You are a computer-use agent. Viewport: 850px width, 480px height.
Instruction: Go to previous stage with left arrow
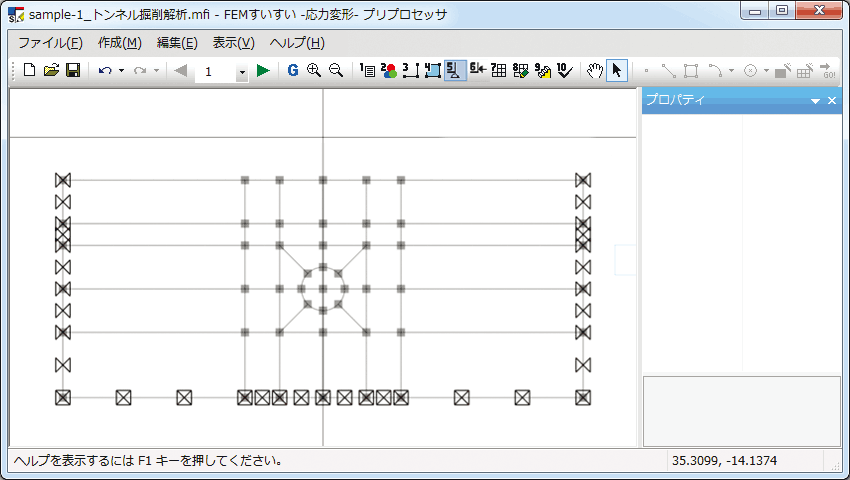point(181,71)
